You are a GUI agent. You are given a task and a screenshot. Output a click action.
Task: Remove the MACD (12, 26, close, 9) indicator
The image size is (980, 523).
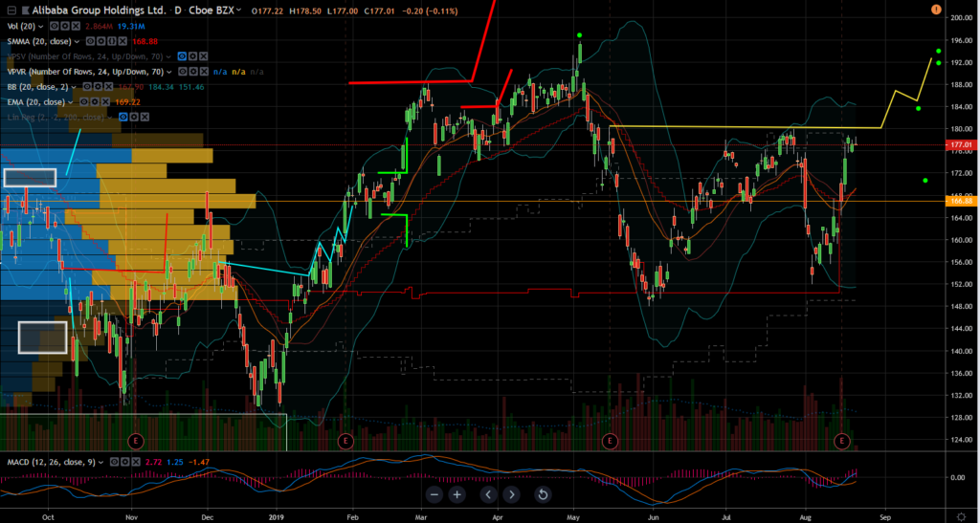pos(136,462)
